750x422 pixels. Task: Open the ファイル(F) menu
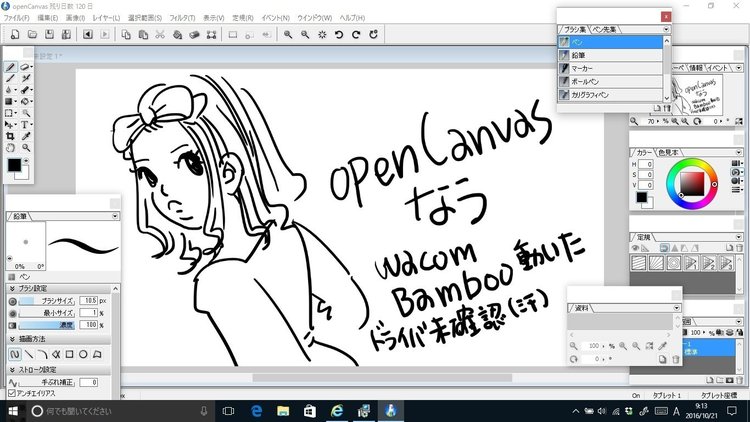[17, 18]
